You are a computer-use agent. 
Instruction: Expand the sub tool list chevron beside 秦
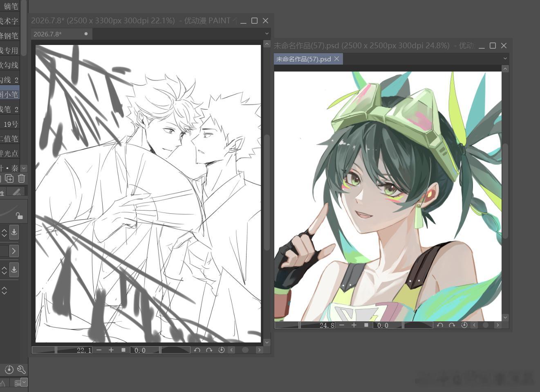[24, 168]
